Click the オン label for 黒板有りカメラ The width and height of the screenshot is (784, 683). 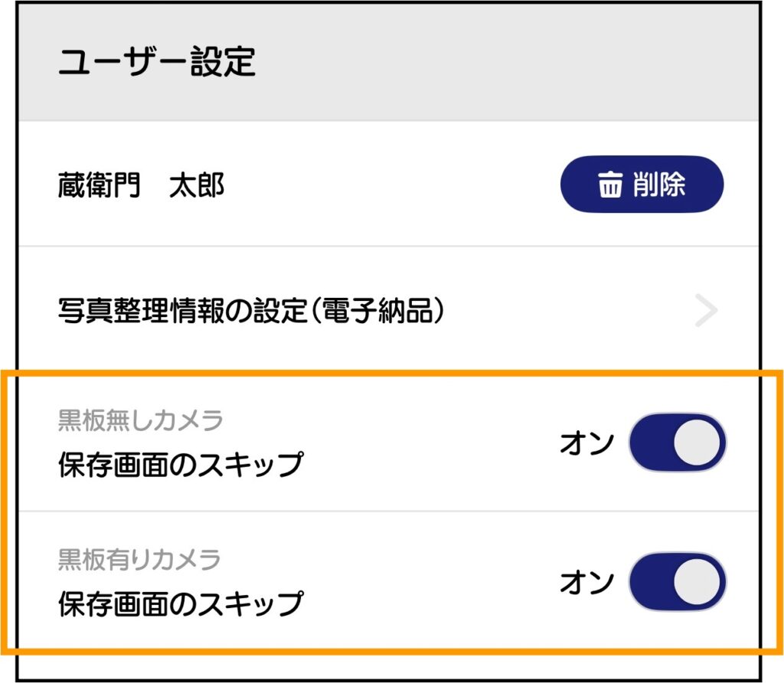tap(586, 583)
